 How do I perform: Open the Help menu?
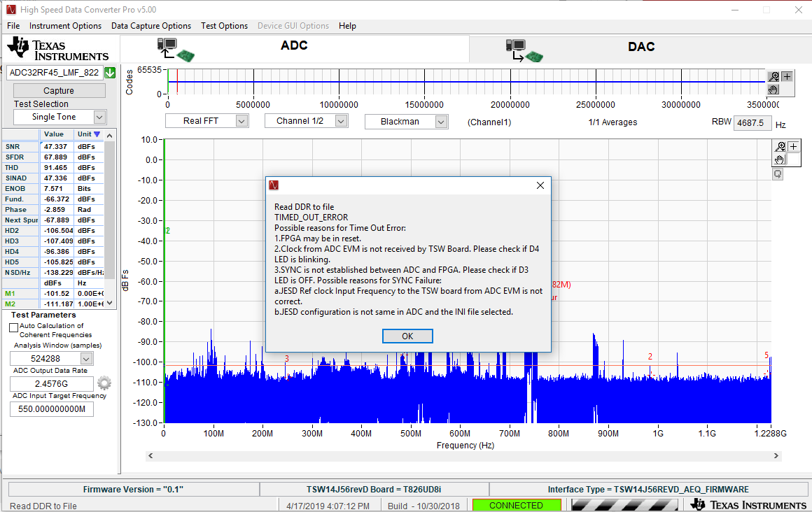pos(347,26)
